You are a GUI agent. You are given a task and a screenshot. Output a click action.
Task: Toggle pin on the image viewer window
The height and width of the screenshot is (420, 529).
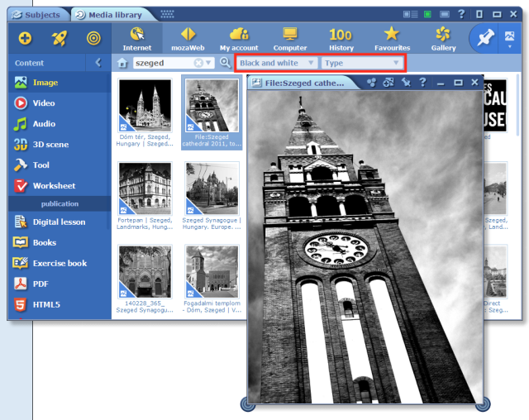tap(405, 83)
